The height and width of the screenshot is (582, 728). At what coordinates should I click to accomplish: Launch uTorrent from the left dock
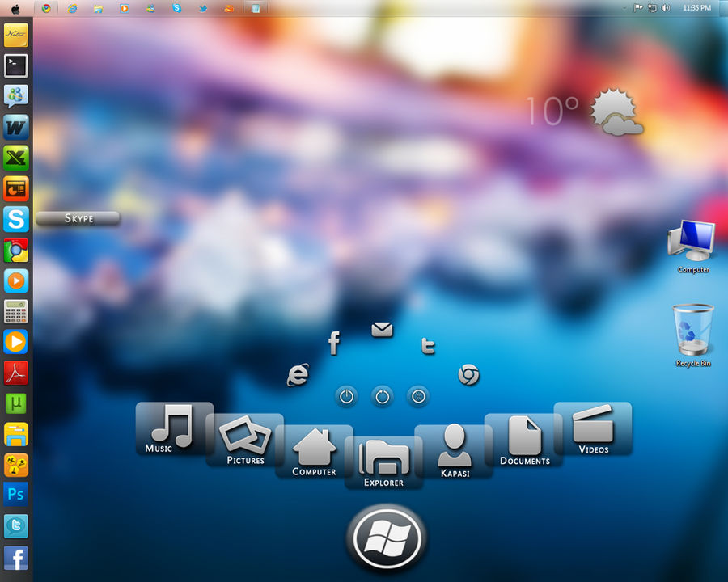click(x=16, y=403)
